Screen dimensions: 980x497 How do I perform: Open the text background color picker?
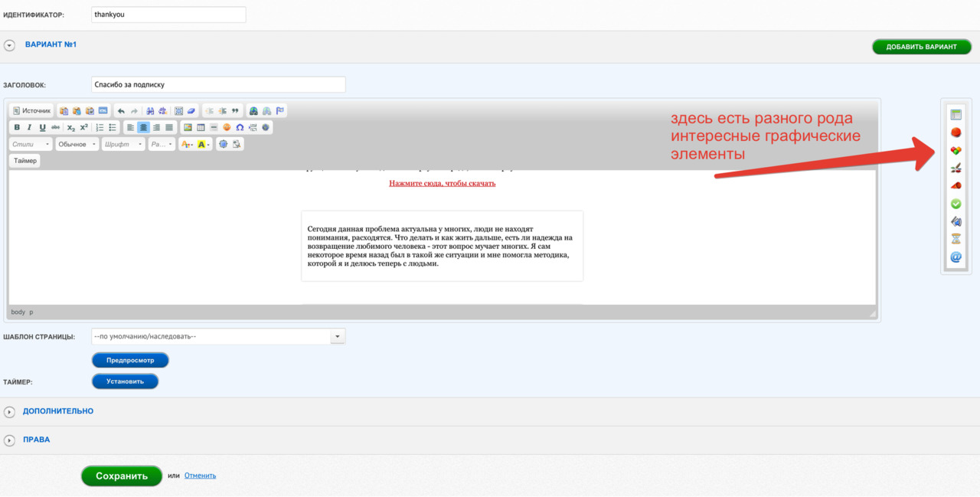203,144
